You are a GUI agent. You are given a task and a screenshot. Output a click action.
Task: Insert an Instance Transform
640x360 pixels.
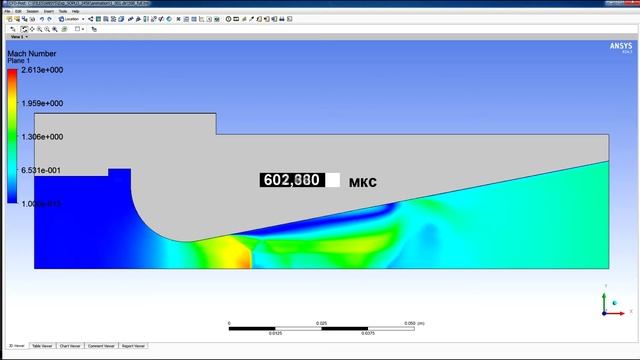153,19
